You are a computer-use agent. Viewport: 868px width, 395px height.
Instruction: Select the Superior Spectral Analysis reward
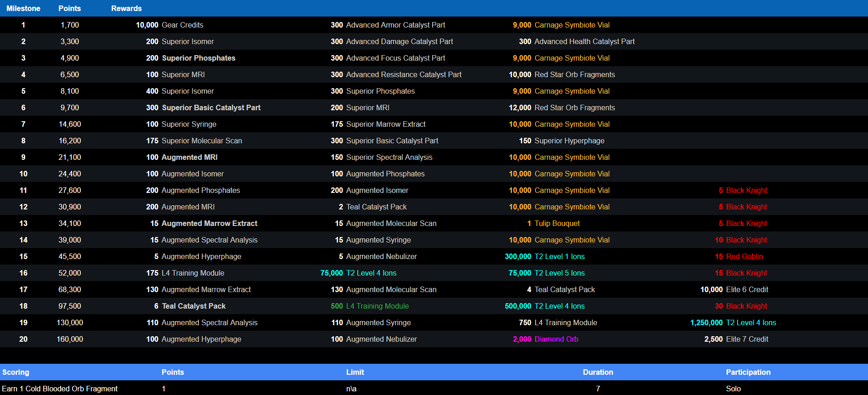pos(389,157)
